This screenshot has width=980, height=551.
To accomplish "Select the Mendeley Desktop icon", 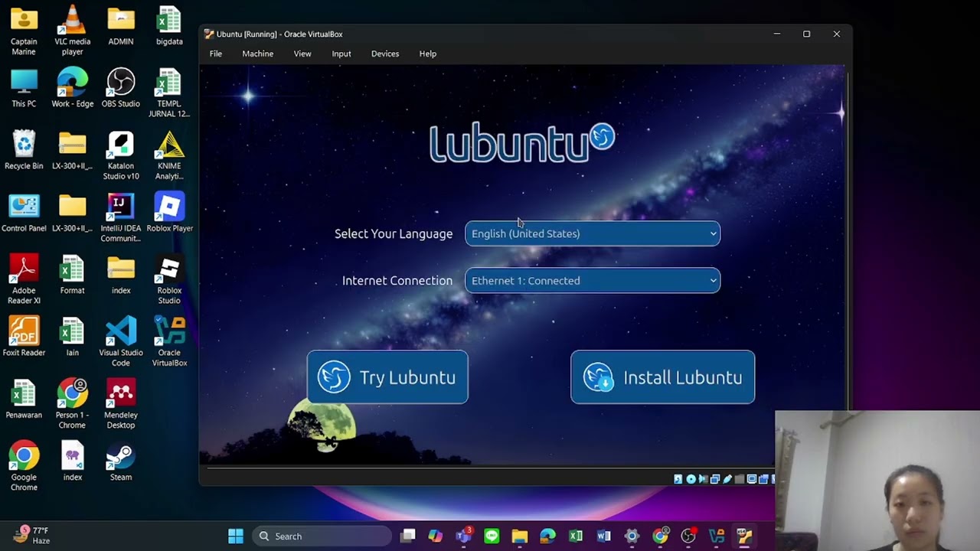I will (121, 404).
